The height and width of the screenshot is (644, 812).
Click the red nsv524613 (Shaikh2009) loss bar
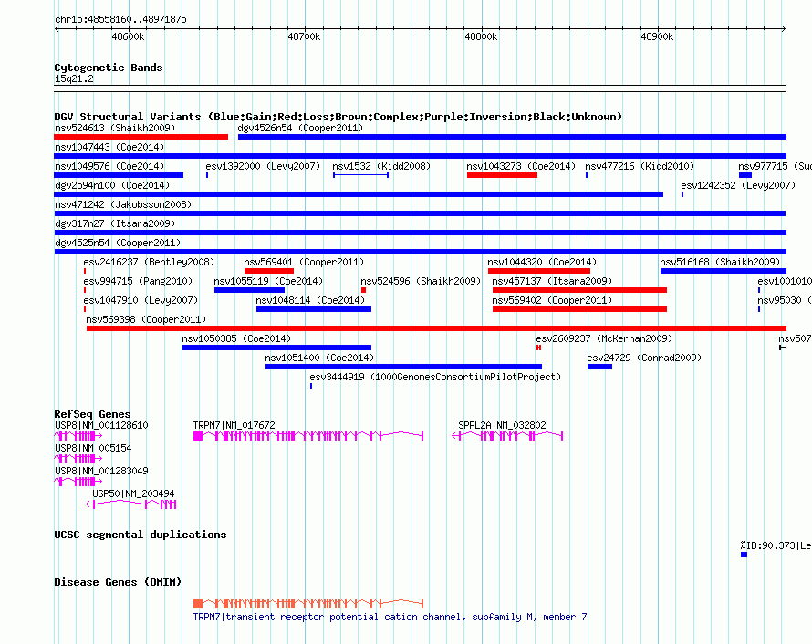pos(141,137)
